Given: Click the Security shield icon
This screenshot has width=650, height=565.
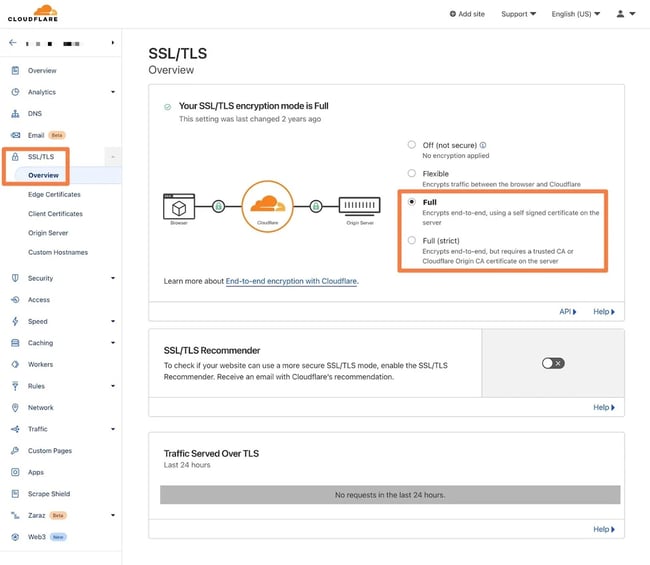Looking at the screenshot, I should [x=15, y=278].
